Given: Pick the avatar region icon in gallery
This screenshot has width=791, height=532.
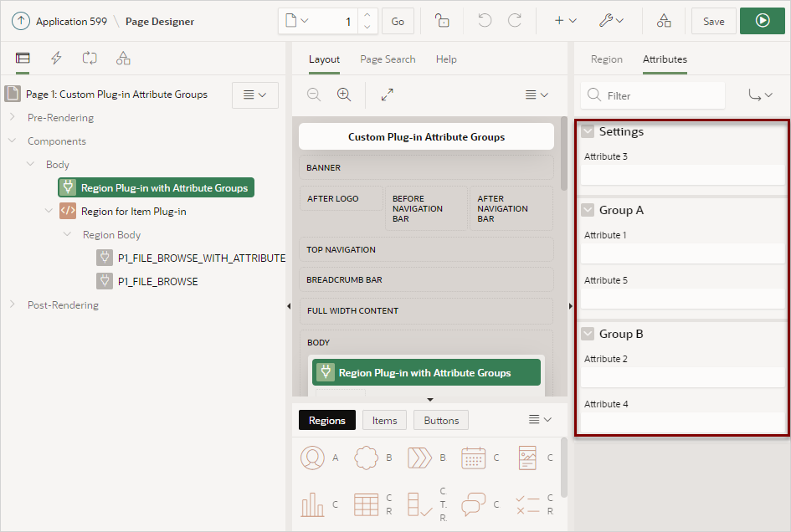Looking at the screenshot, I should (313, 458).
